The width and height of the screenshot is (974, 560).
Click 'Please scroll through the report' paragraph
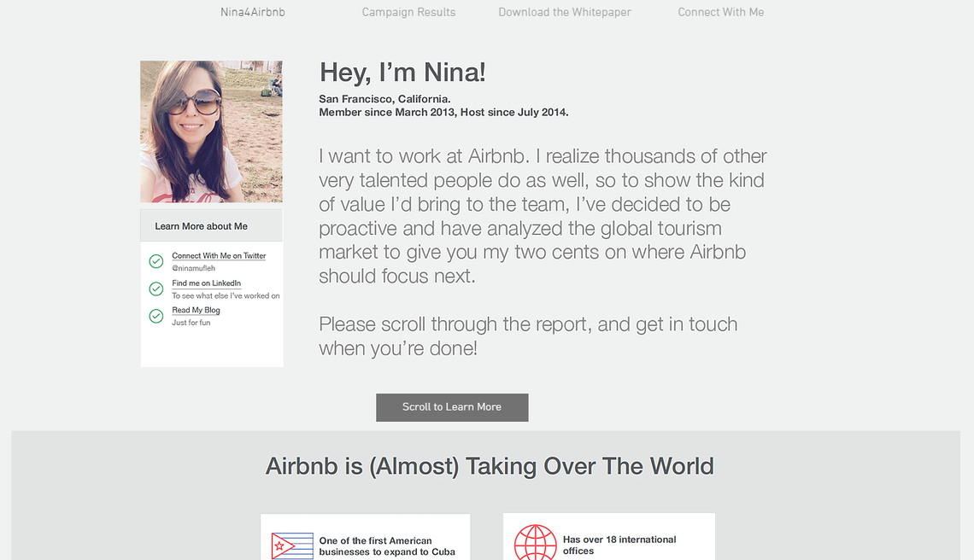528,335
